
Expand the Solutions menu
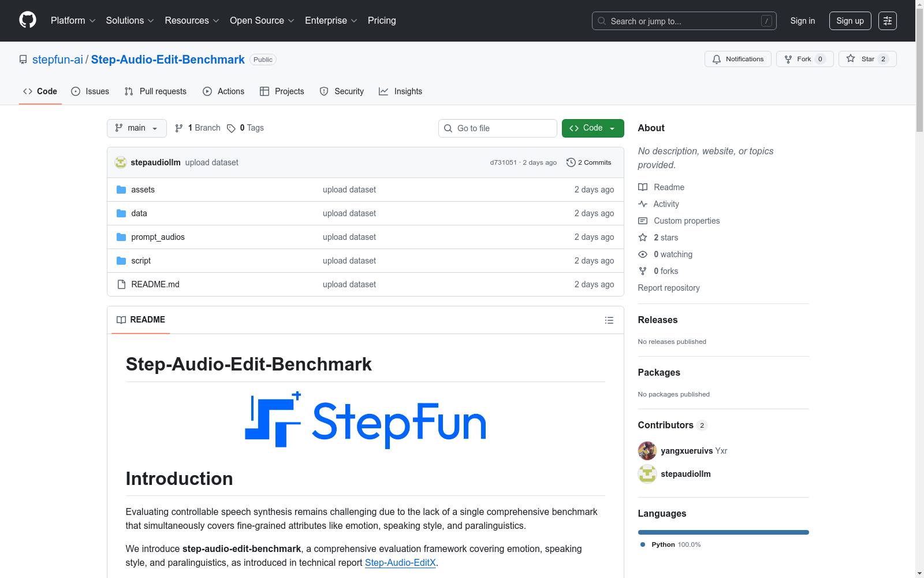click(130, 21)
